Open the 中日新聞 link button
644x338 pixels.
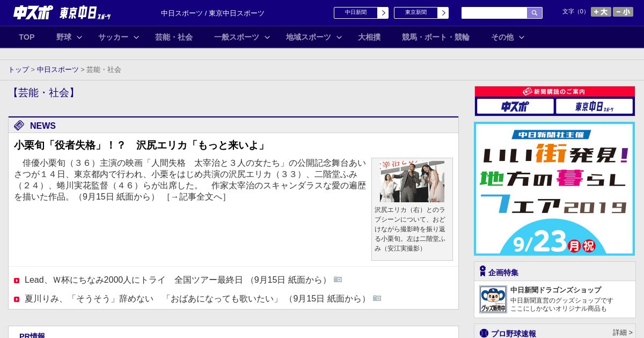click(356, 13)
